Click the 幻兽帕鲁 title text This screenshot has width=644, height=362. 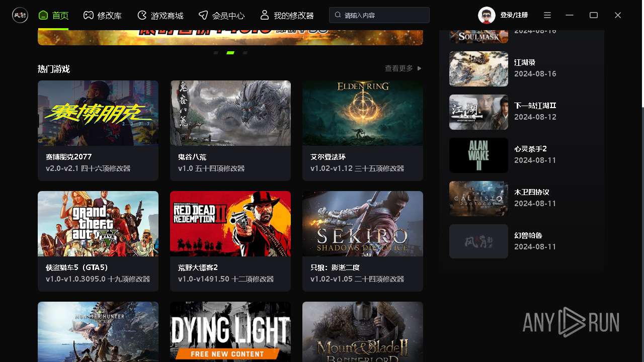[x=528, y=235]
